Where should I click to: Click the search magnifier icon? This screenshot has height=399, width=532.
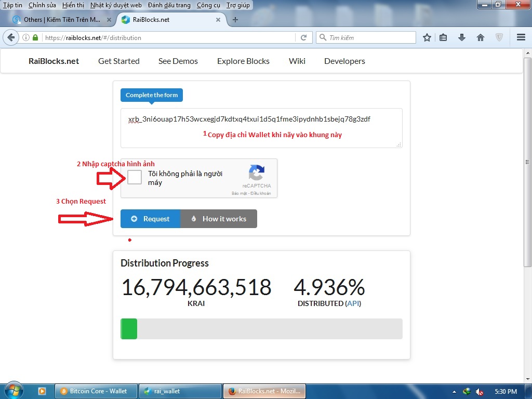[323, 37]
